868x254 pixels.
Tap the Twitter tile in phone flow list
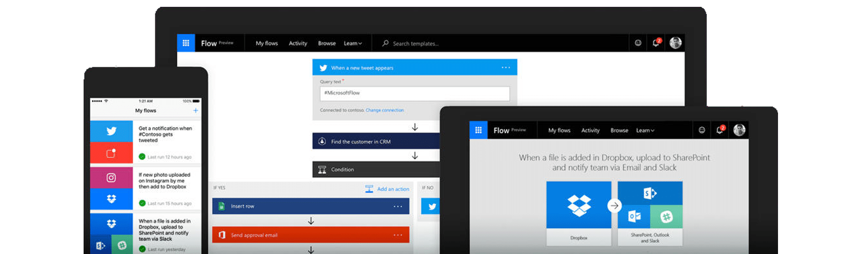(x=111, y=131)
